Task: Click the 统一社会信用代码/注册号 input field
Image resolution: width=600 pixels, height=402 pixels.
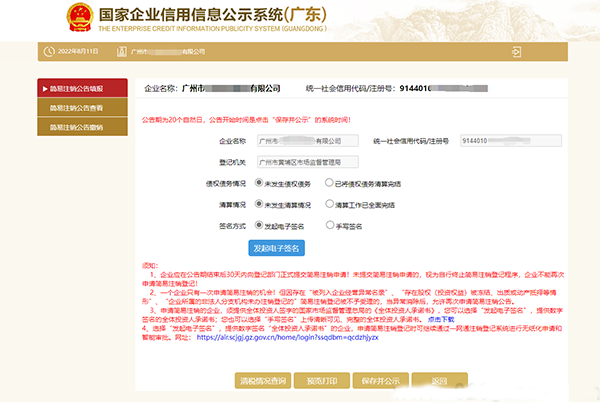Action: [511, 141]
